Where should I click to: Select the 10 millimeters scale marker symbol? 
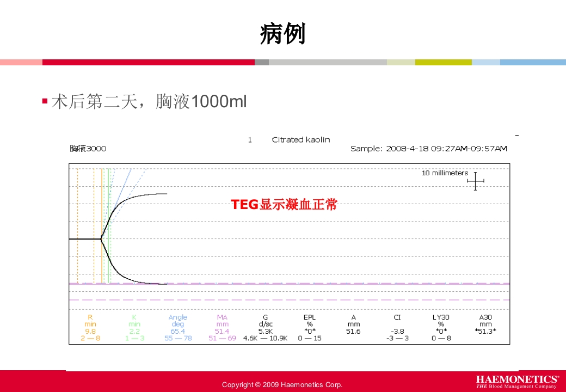coord(476,180)
